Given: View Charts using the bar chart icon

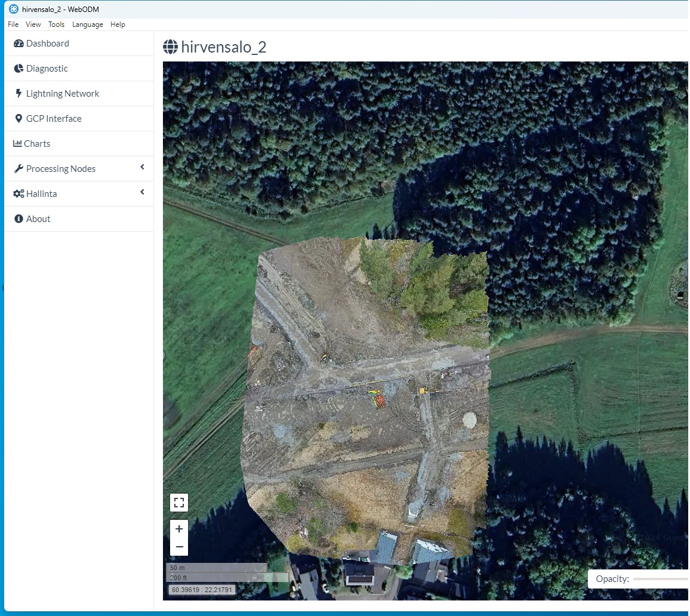Looking at the screenshot, I should [17, 143].
